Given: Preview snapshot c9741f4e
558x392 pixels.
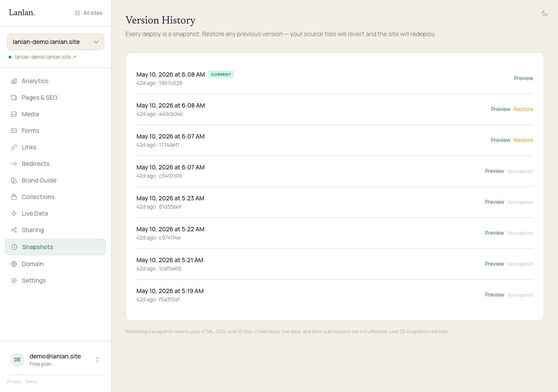Looking at the screenshot, I should point(494,233).
